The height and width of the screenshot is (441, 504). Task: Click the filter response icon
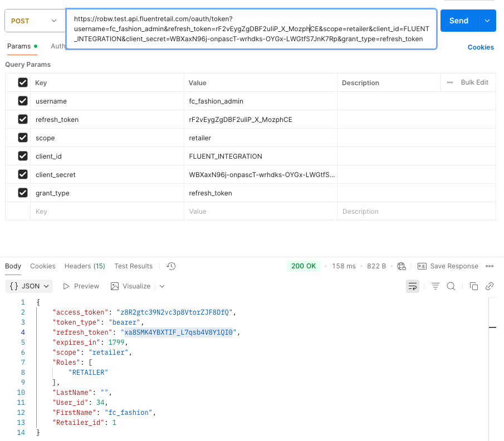coord(436,286)
